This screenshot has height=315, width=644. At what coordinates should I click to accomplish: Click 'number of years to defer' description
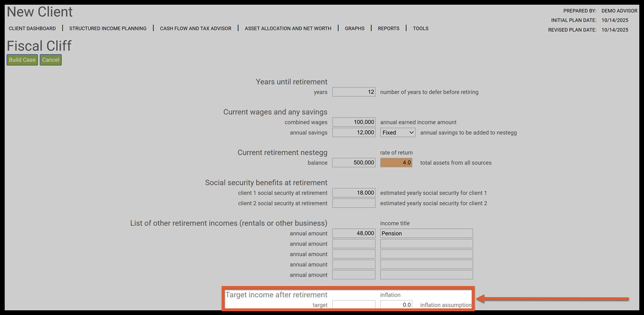point(429,92)
